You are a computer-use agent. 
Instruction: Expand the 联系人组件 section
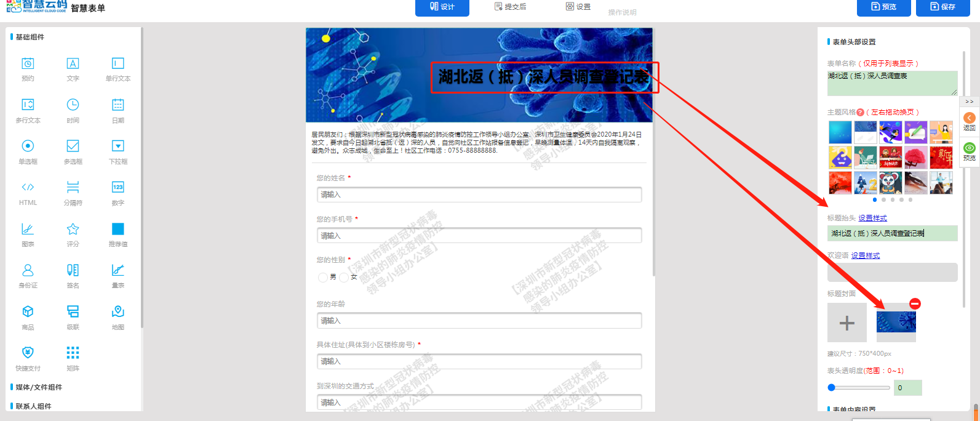coord(33,406)
